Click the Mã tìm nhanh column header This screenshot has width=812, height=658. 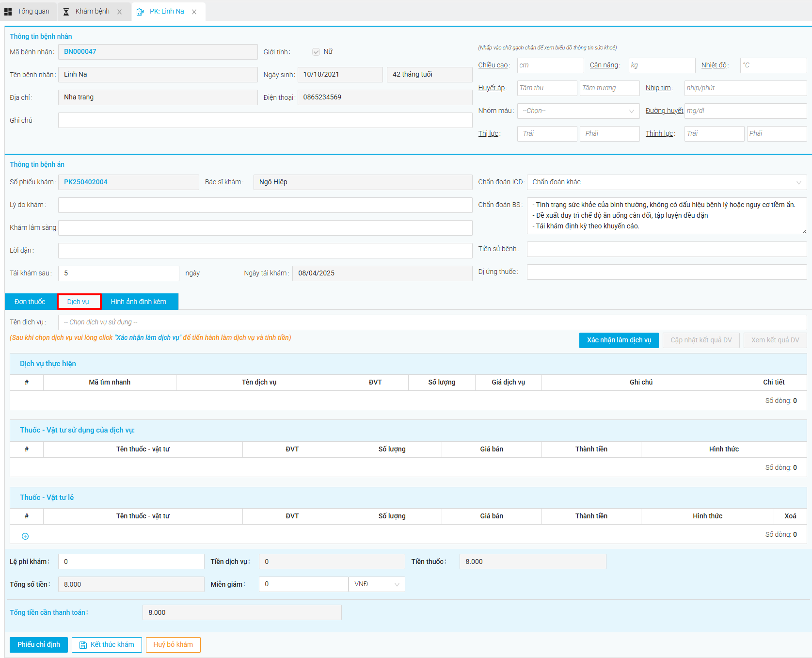coord(110,383)
